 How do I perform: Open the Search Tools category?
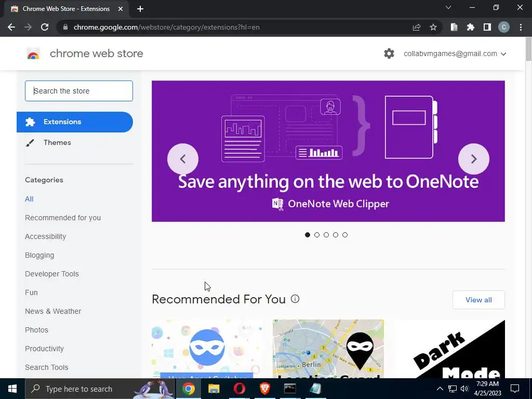tap(46, 367)
